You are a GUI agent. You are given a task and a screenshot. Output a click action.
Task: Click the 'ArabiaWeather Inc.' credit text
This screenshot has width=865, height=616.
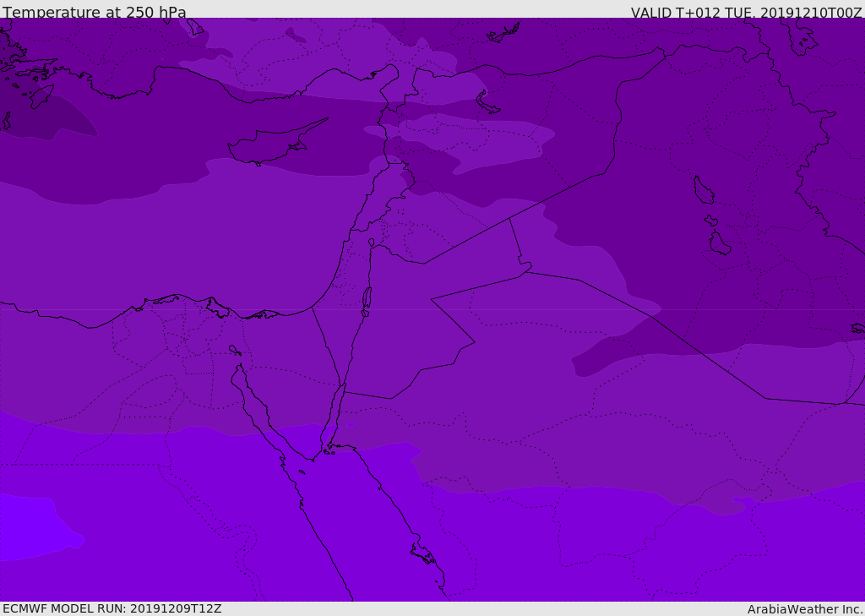coord(804,609)
